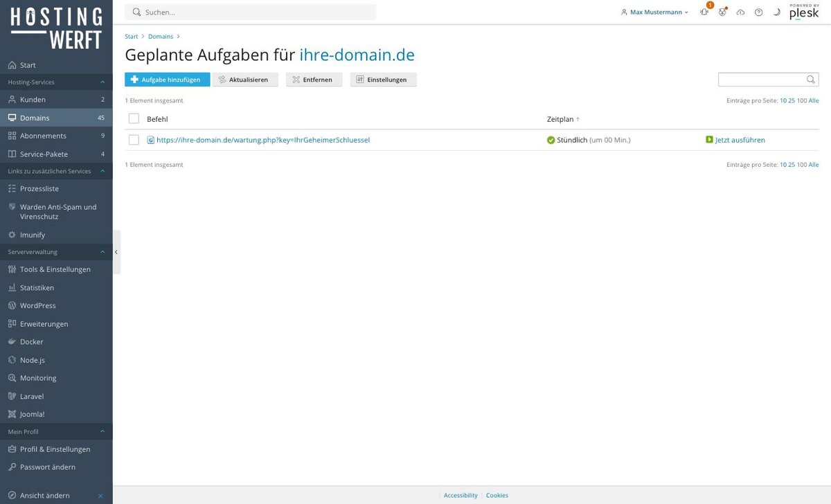831x504 pixels.
Task: Open the notifications bell icon
Action: click(704, 12)
